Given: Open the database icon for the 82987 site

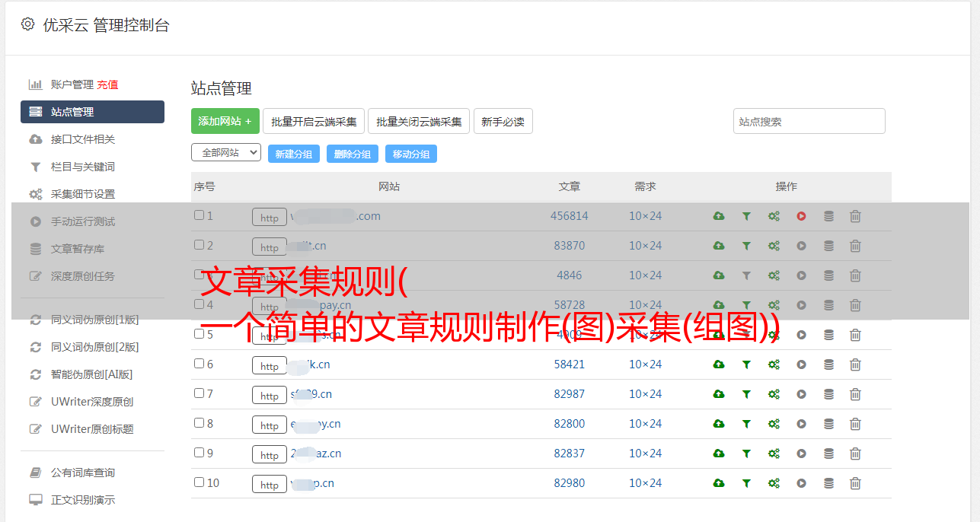Looking at the screenshot, I should pyautogui.click(x=828, y=394).
